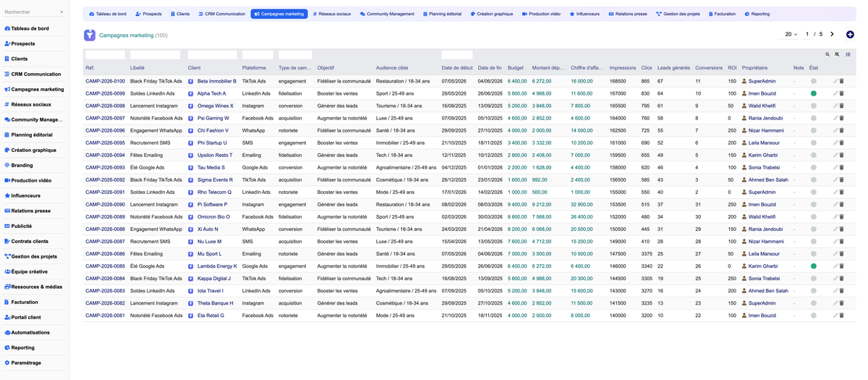The image size is (868, 380).
Task: Switch to the Reporting top tab
Action: coord(757,14)
